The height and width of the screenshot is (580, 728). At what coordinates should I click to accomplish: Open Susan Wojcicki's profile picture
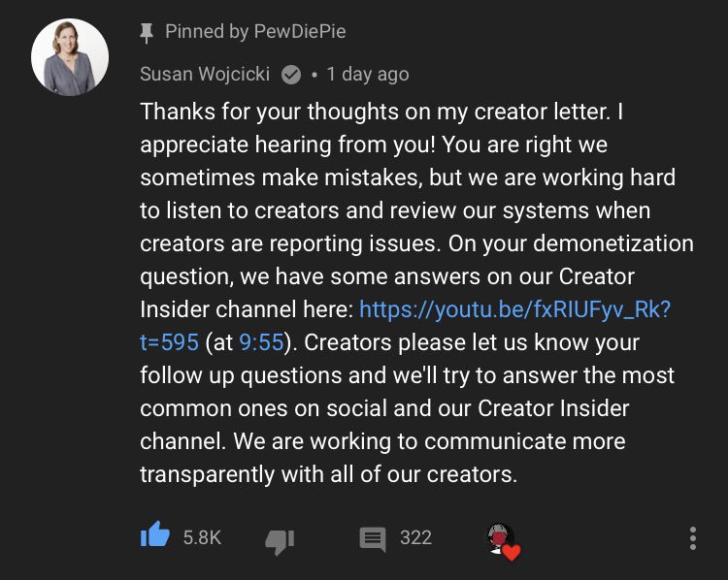70,57
